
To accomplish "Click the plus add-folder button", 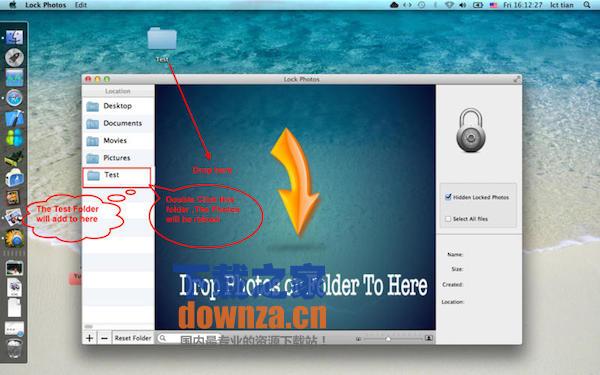I will click(90, 338).
